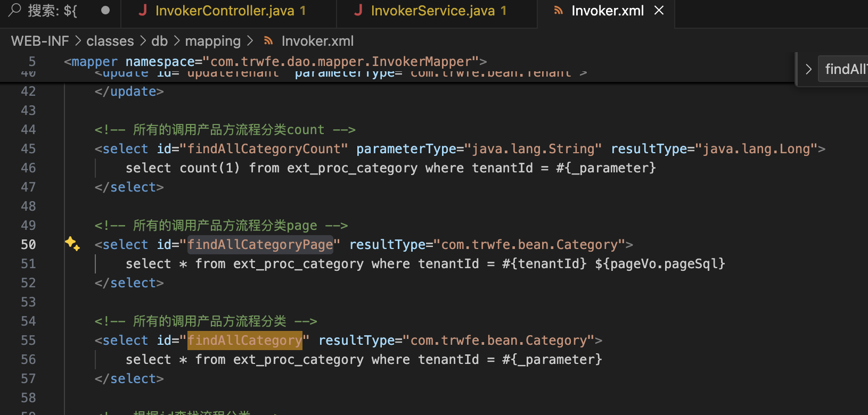This screenshot has height=415, width=868.
Task: Click the XML icon in the breadcrumb path
Action: click(x=269, y=41)
